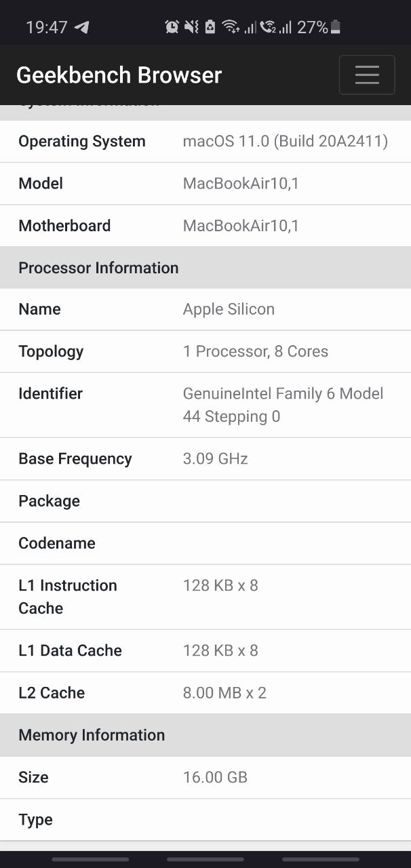411x868 pixels.
Task: Select the Processor Information section header
Action: (206, 268)
